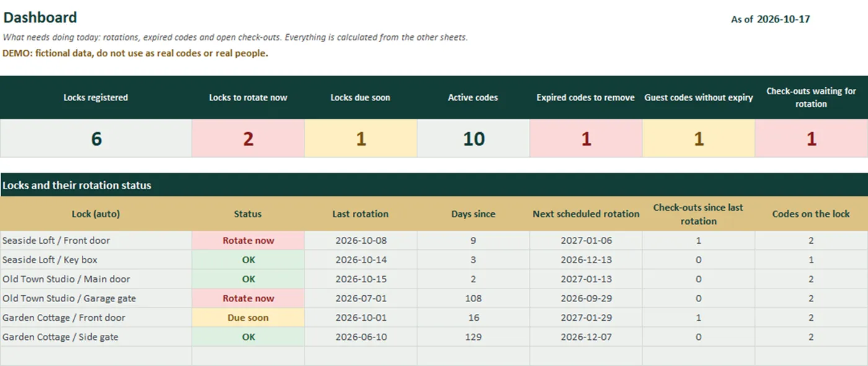Click the DEMO fictional data warning line

[135, 53]
